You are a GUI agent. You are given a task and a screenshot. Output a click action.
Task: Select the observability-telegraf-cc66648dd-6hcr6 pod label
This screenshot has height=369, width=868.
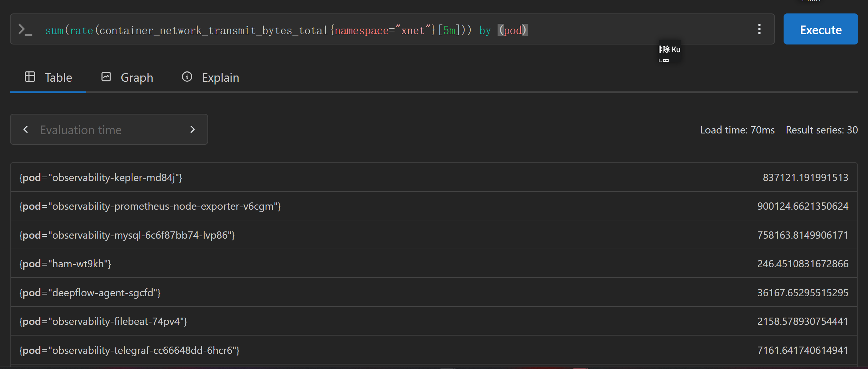click(x=130, y=350)
